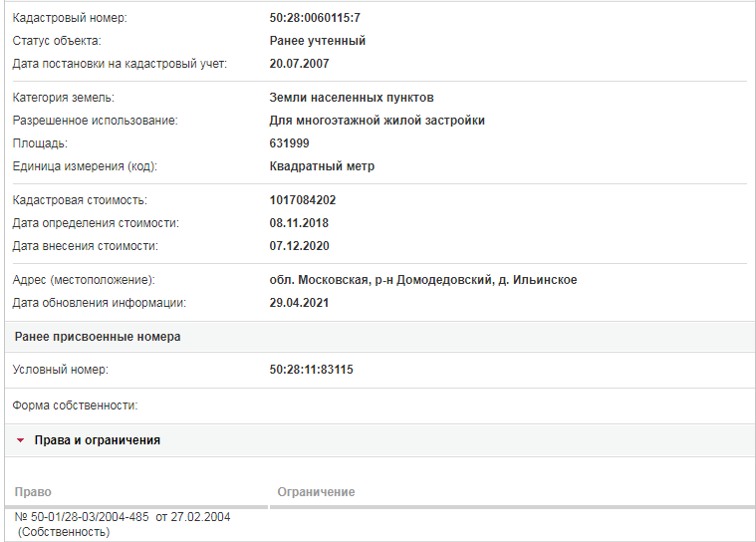The image size is (756, 542).
Task: Click the registration date 20.07.2007
Action: [x=299, y=64]
